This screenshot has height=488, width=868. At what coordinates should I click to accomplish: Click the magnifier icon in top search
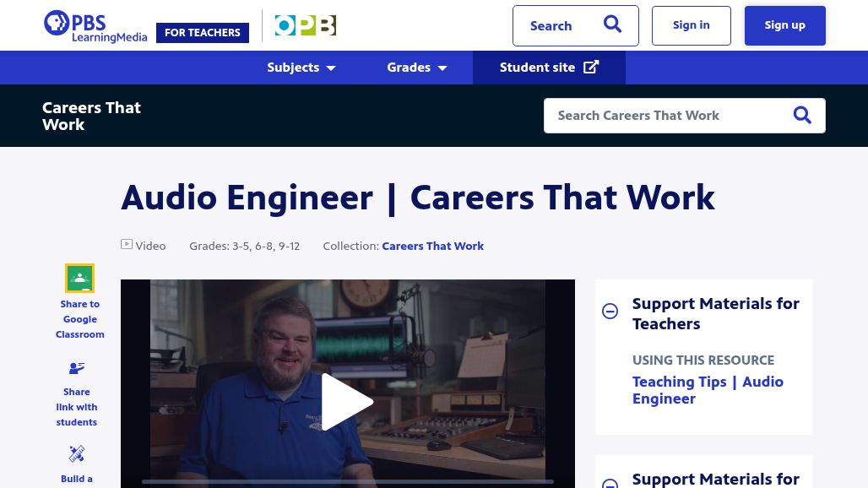point(612,25)
